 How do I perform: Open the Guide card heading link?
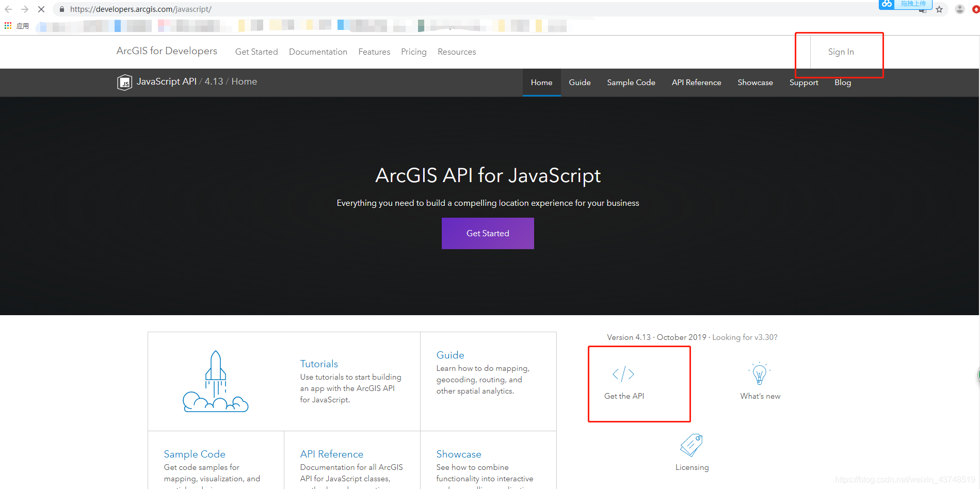[x=450, y=355]
